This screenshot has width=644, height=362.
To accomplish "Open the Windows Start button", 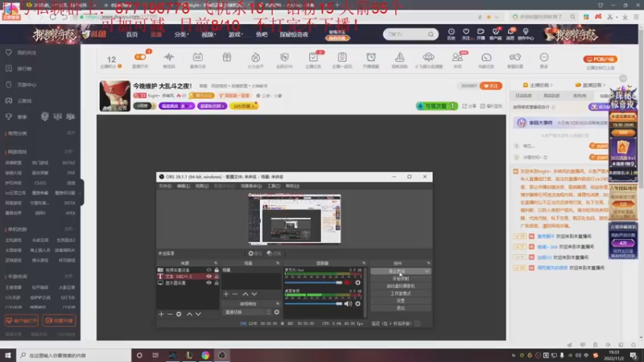I will (8, 356).
